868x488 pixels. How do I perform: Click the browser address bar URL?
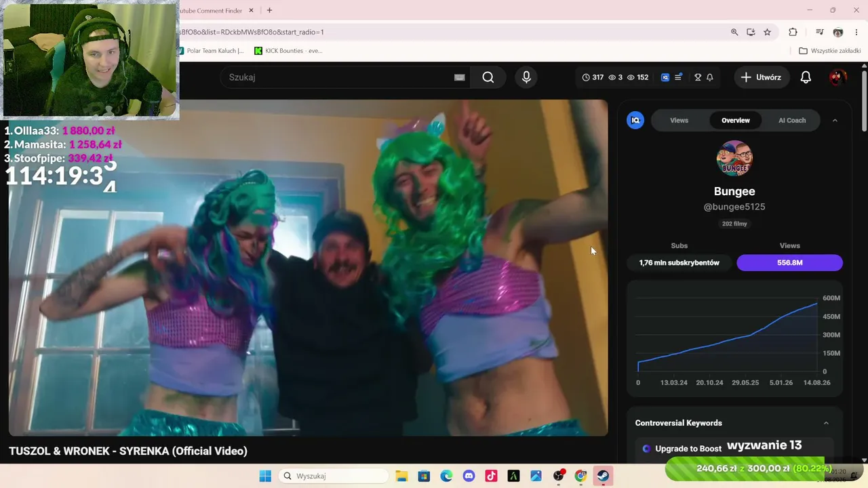252,32
